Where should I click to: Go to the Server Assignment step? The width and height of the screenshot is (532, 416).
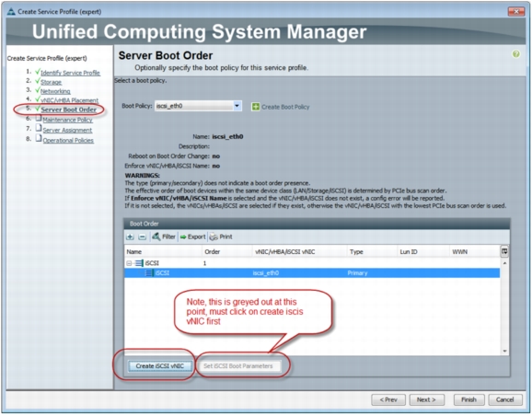[67, 130]
